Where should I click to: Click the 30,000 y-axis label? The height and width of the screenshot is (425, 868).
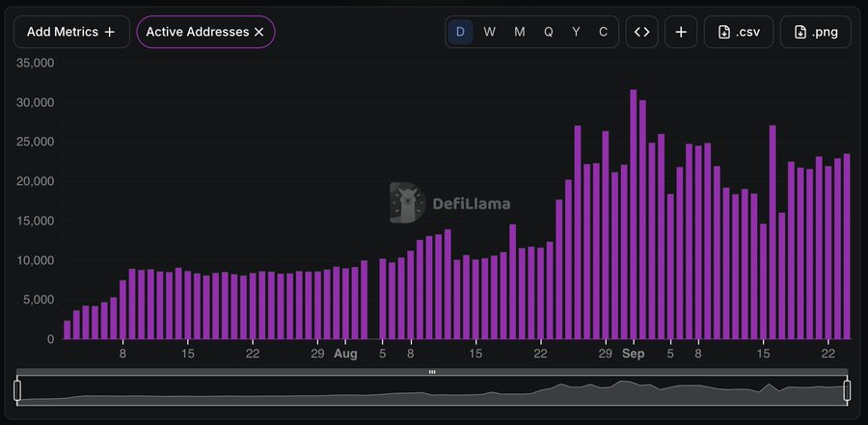tap(36, 102)
